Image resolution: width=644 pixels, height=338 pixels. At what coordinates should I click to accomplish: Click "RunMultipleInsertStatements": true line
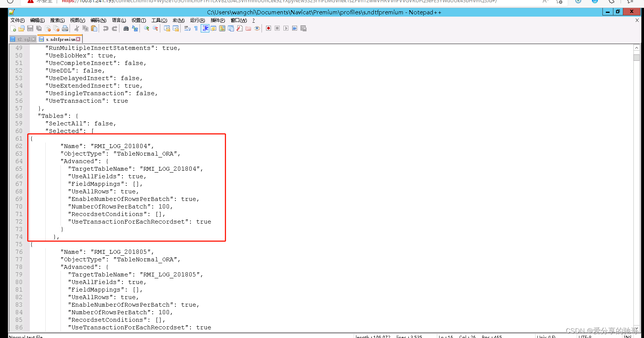pos(113,48)
